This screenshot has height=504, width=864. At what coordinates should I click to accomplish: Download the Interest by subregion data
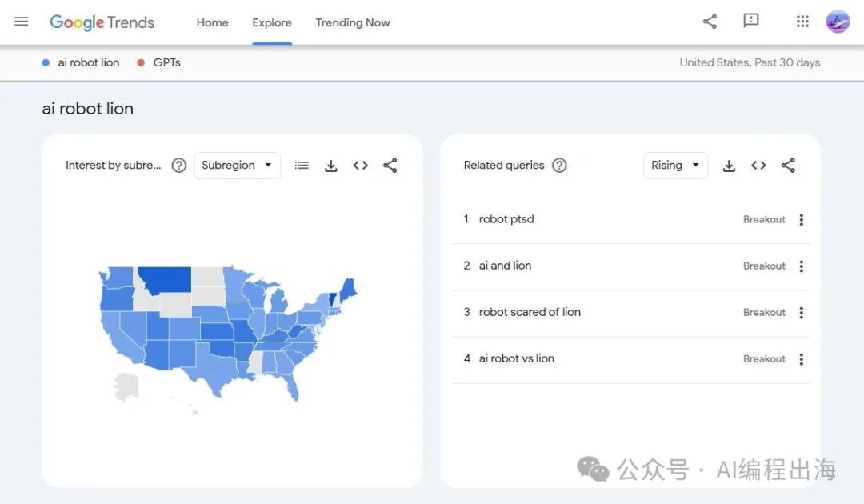click(331, 166)
